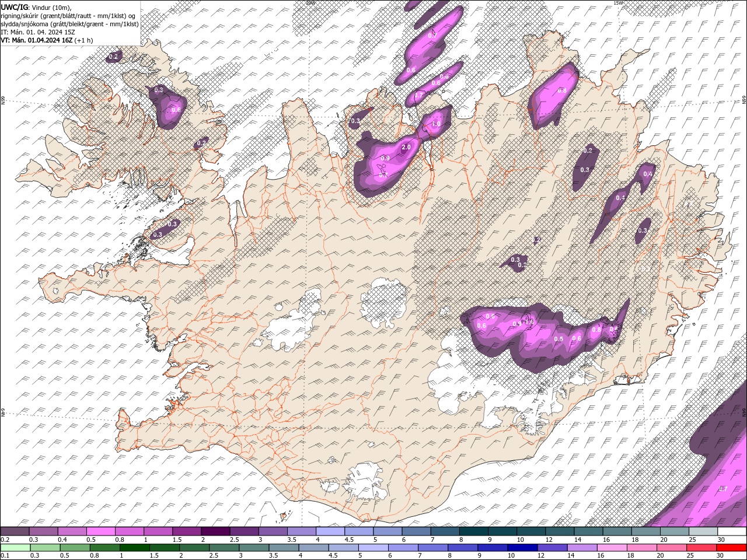The width and height of the screenshot is (747, 560).
Task: Click the dark purple 0.2 swatch, upper legend row
Action: point(15,531)
